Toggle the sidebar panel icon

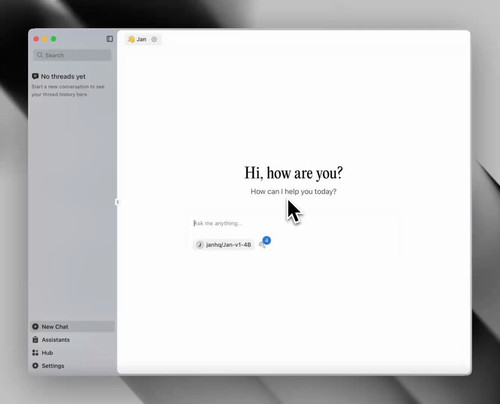pyautogui.click(x=110, y=39)
